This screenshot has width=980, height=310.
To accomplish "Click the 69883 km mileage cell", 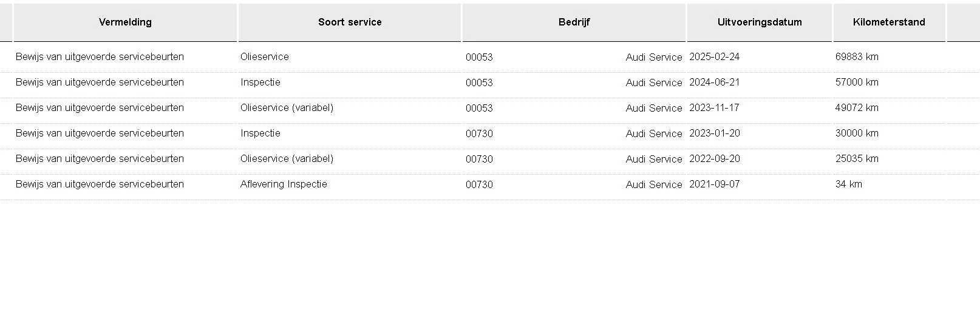I will click(x=857, y=57).
